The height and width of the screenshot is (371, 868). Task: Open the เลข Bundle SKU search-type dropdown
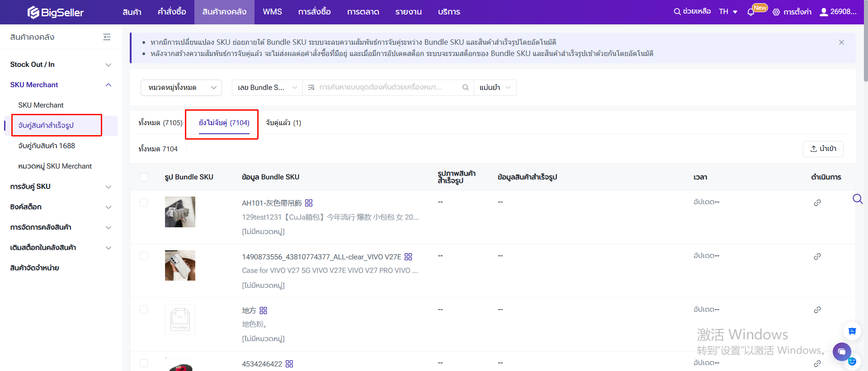pyautogui.click(x=267, y=88)
